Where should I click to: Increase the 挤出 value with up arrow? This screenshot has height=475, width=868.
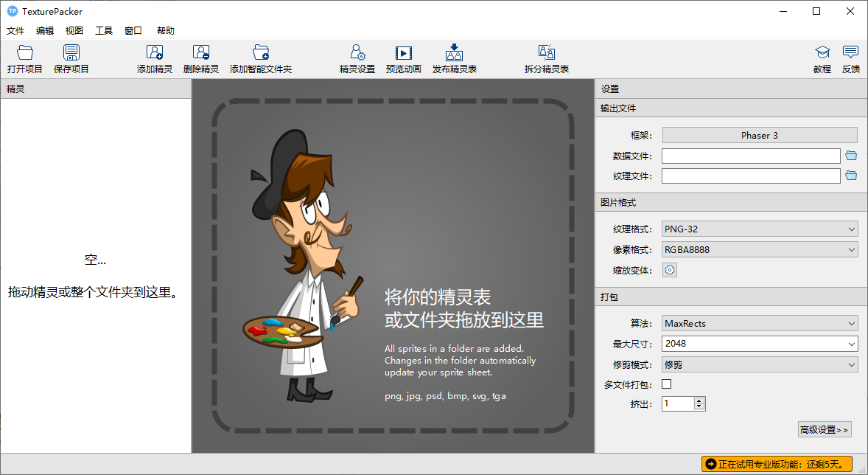(699, 401)
